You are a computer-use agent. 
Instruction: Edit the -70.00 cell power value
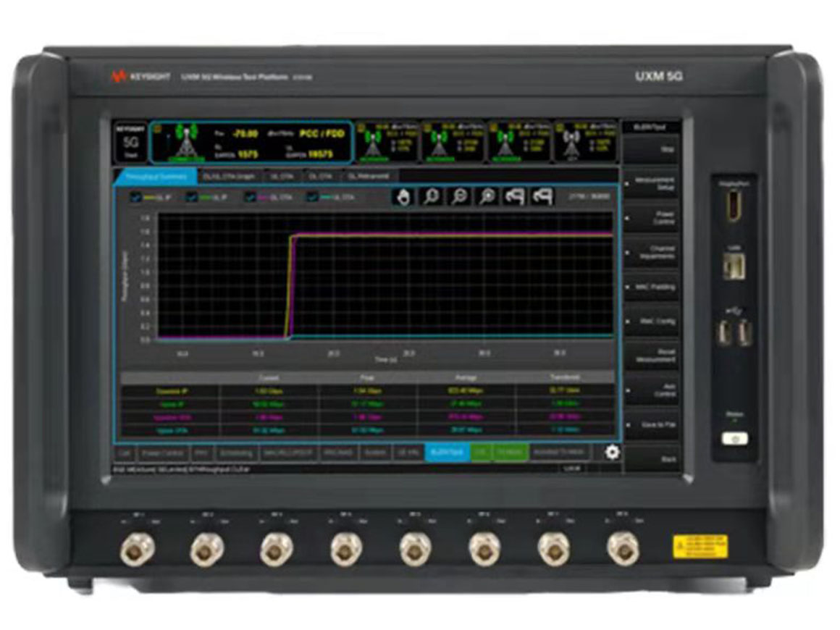coord(245,133)
